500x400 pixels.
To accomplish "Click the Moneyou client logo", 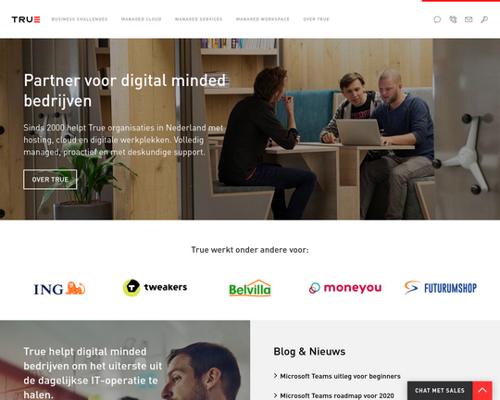I will point(345,288).
